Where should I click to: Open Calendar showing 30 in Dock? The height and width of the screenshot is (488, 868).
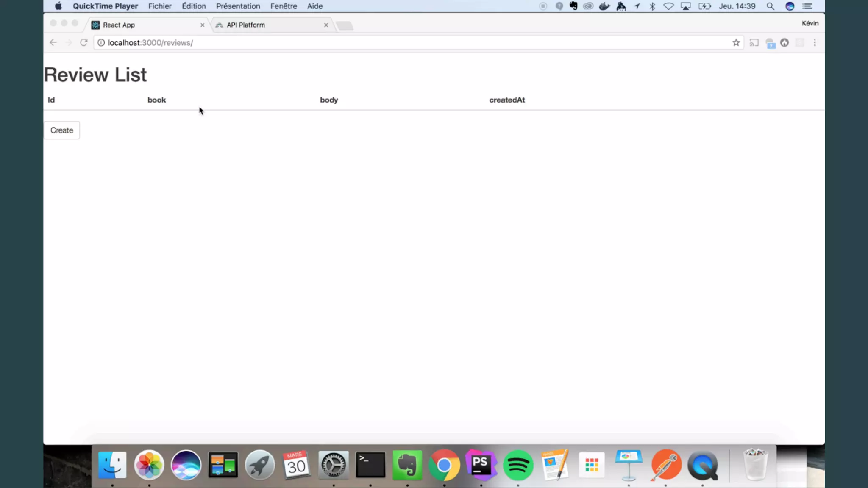297,465
